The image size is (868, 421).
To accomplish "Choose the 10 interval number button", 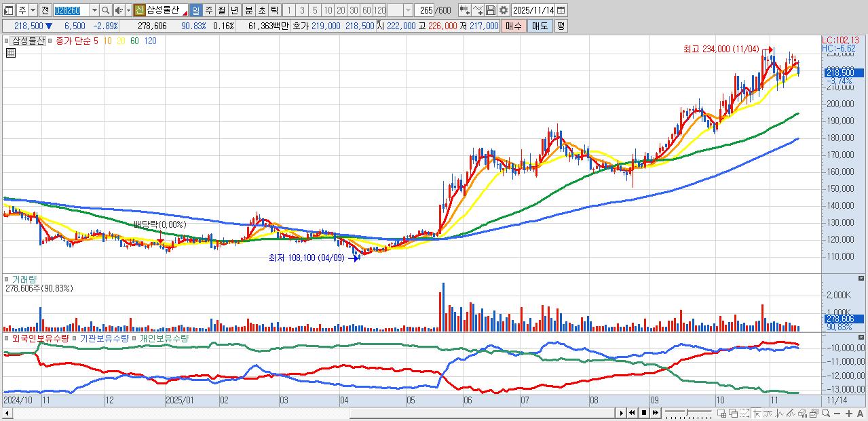I will click(x=328, y=10).
